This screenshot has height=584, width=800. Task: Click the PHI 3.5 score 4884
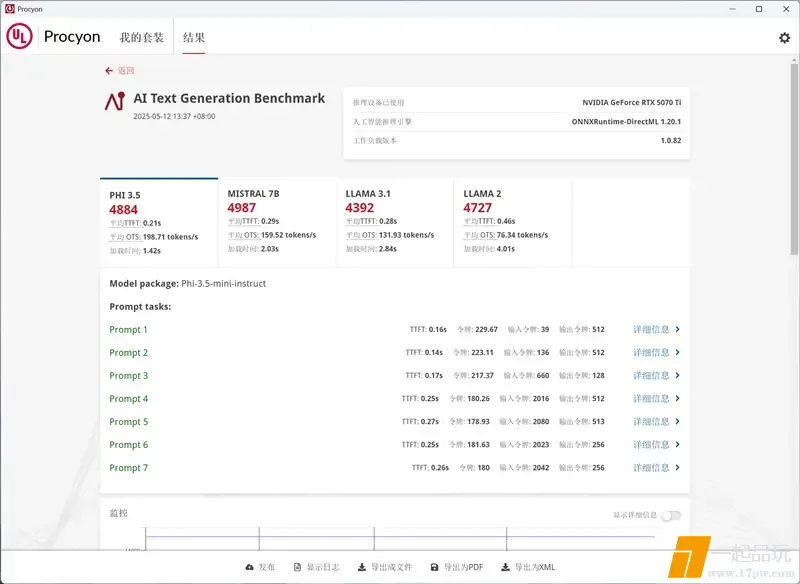point(123,210)
